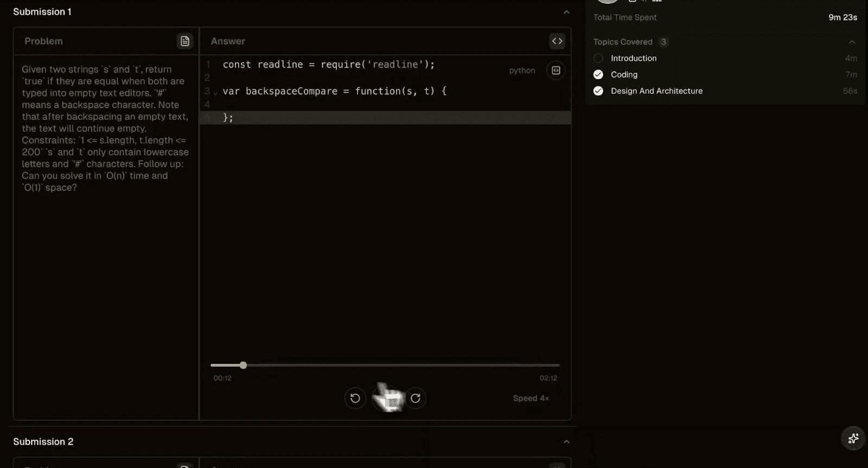868x468 pixels.
Task: Click the problem description text
Action: coord(105,129)
